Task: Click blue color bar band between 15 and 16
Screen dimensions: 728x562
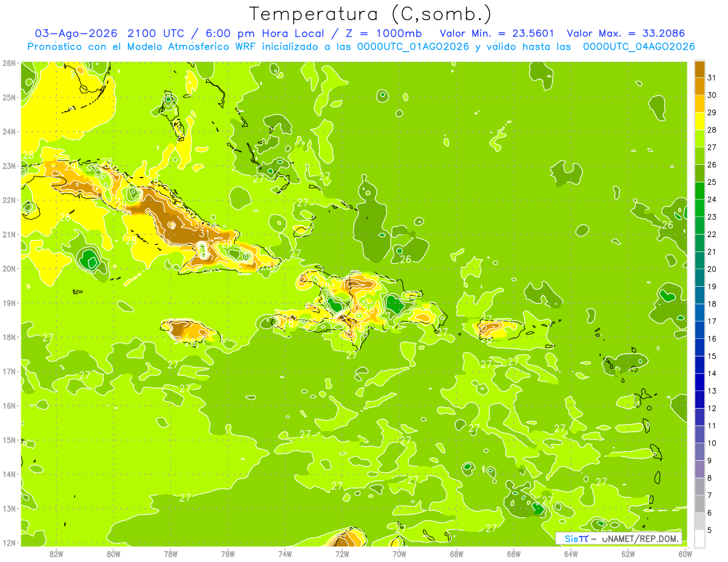Action: click(x=700, y=347)
